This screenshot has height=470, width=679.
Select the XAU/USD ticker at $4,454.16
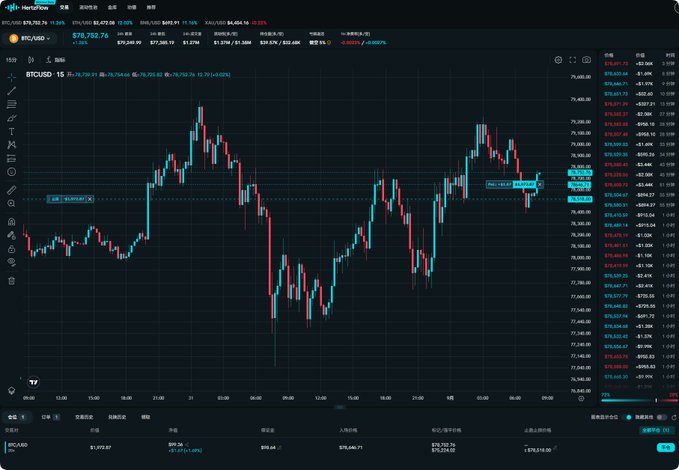(x=236, y=23)
